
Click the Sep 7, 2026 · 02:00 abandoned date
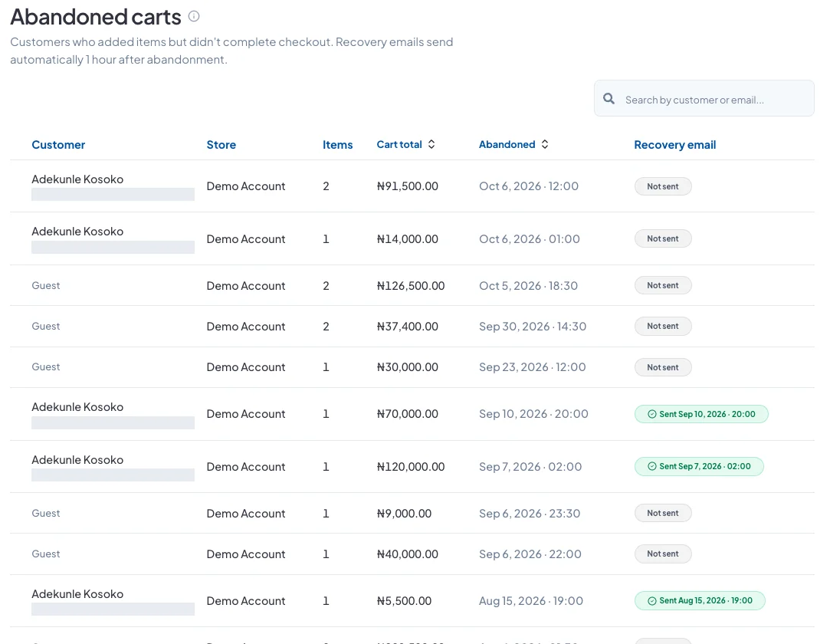(x=530, y=467)
